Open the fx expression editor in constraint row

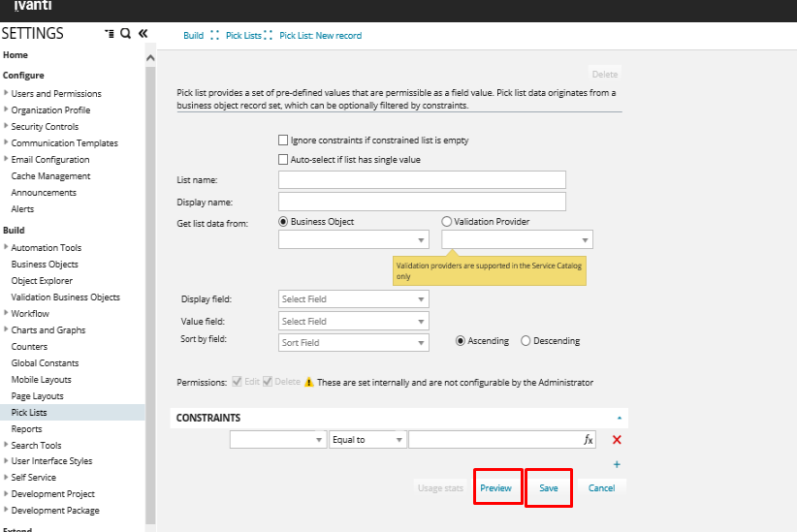[588, 440]
